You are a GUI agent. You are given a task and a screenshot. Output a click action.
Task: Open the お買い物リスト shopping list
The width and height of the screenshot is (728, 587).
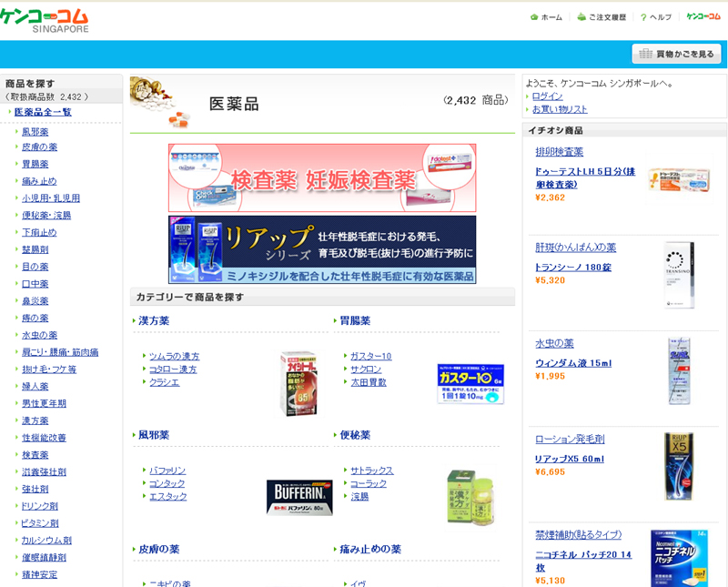(560, 109)
